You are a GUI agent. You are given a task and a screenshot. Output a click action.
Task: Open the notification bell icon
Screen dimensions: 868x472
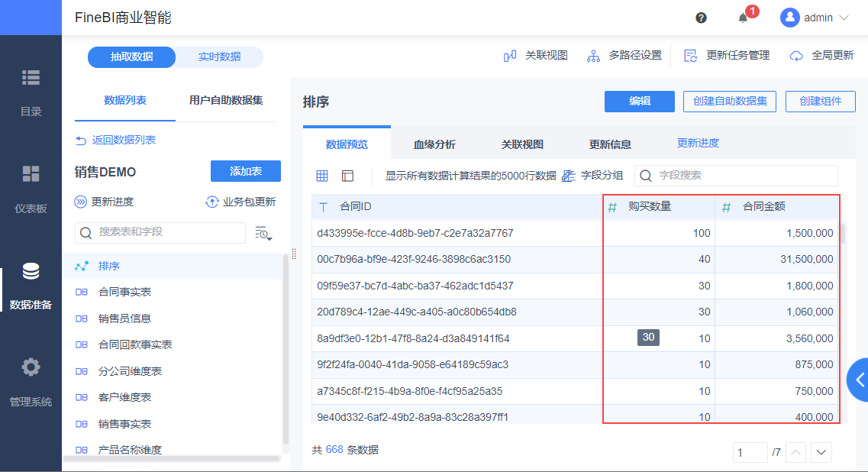point(743,18)
